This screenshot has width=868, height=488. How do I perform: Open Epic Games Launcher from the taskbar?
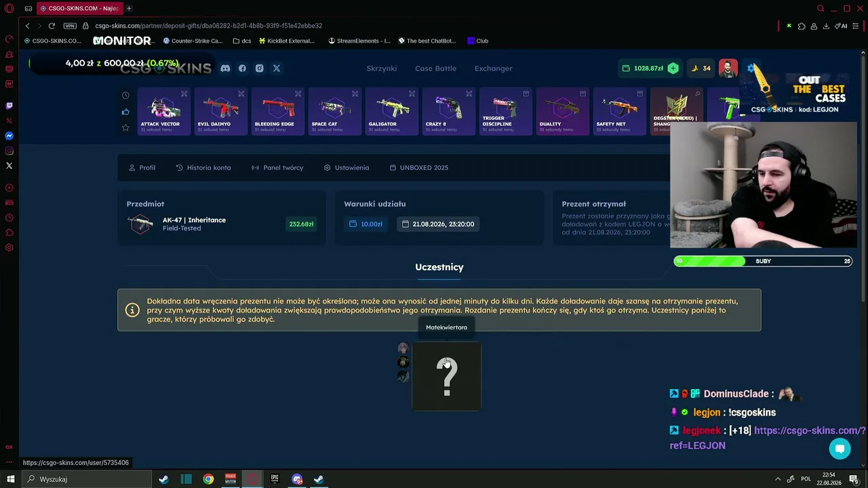coord(275,479)
